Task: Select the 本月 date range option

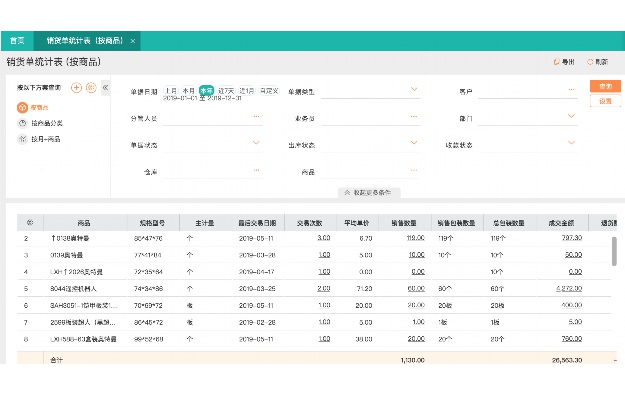Action: click(188, 90)
